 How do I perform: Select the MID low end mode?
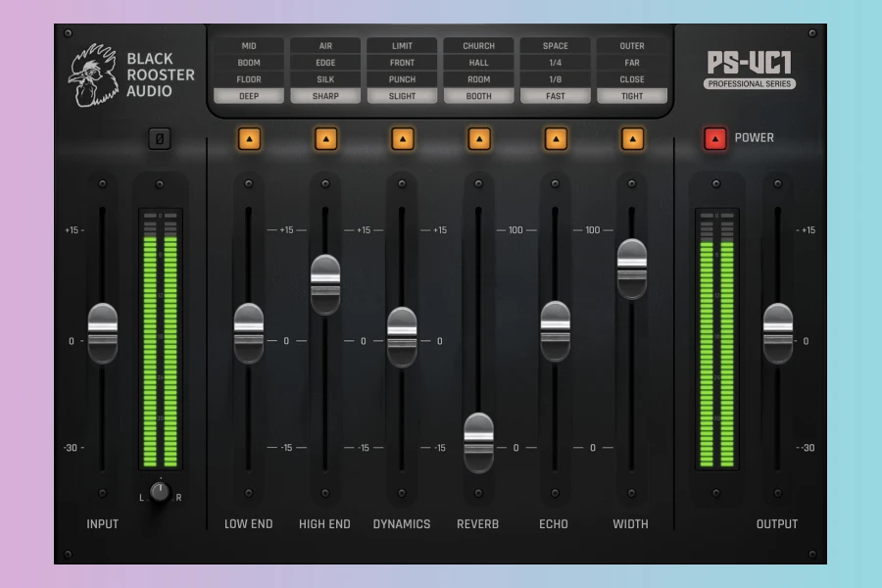pos(249,46)
